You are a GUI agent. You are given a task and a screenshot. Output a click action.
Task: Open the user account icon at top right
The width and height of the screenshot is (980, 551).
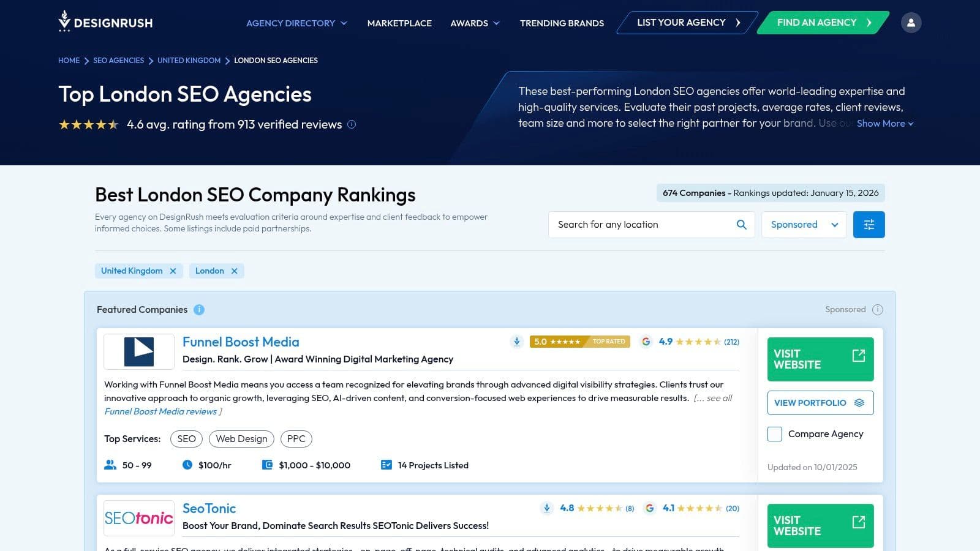coord(911,22)
